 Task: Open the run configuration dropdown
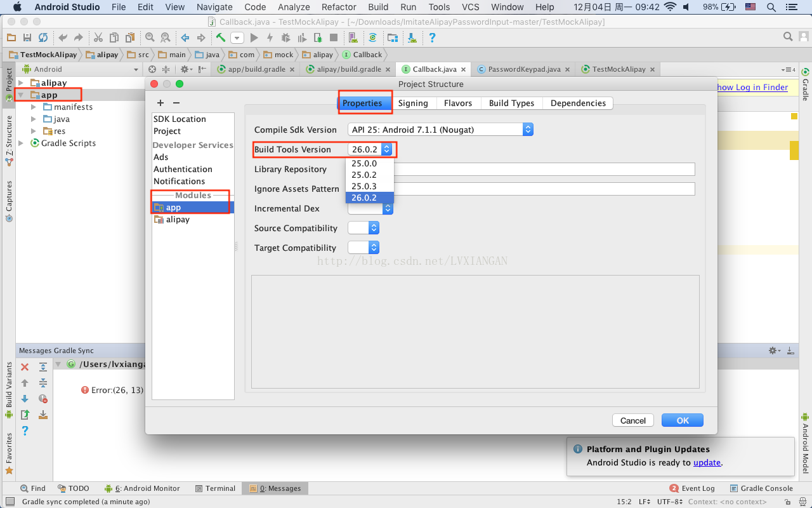tap(237, 37)
